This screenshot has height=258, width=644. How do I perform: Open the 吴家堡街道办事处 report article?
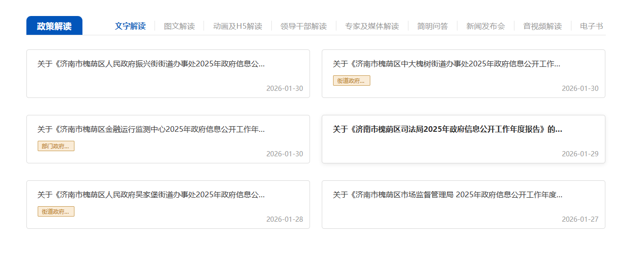click(151, 195)
